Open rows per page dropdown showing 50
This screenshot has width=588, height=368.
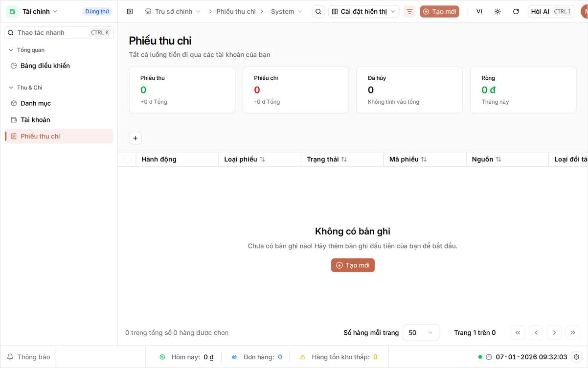click(x=421, y=333)
